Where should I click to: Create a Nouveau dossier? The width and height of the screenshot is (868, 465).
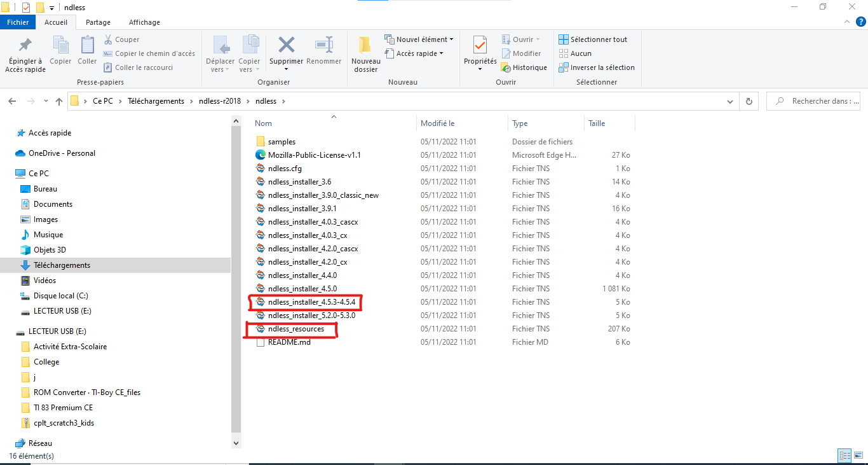tap(365, 55)
